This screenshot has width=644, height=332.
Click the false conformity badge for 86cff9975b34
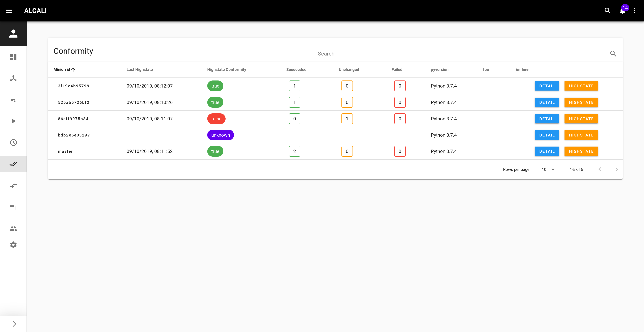click(x=216, y=119)
